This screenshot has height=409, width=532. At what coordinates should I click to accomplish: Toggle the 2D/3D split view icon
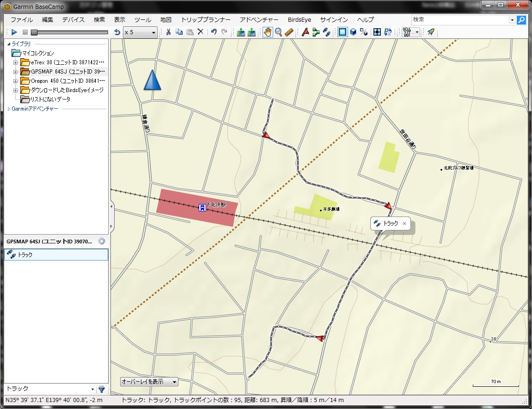tap(364, 32)
